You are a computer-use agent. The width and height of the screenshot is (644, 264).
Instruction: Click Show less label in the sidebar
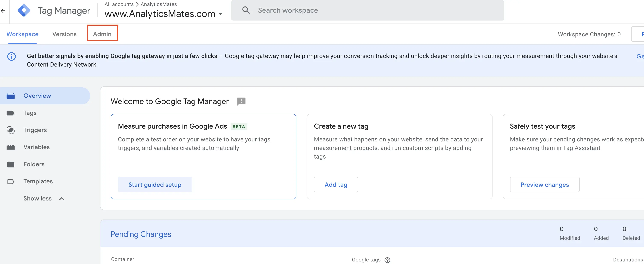38,199
